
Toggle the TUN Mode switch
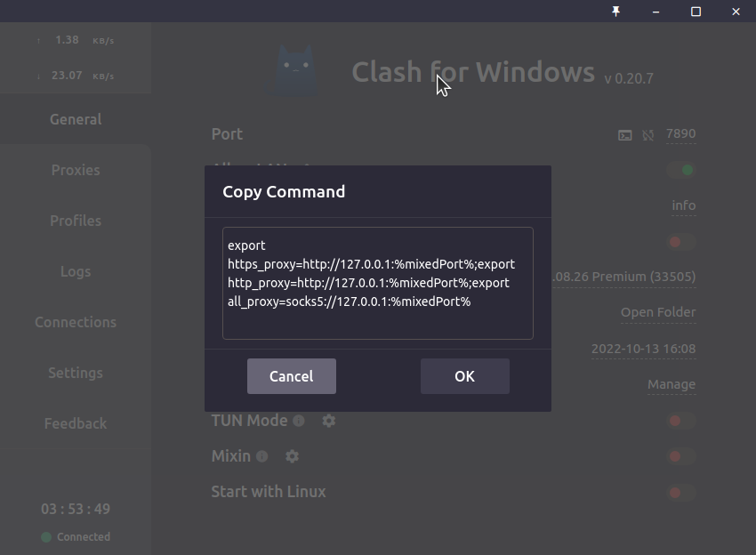pos(680,421)
